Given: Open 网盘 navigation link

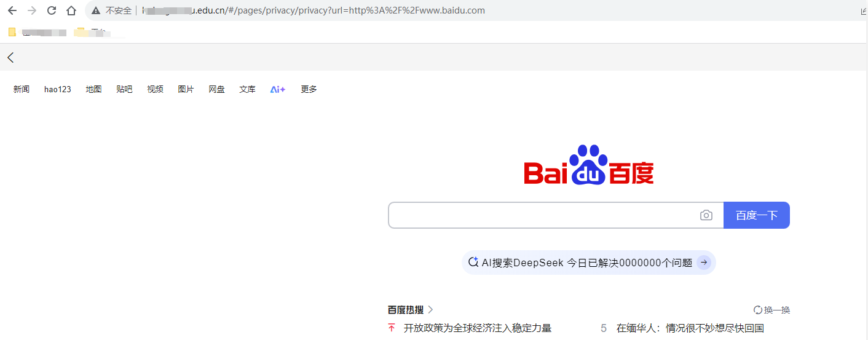Looking at the screenshot, I should coord(217,89).
